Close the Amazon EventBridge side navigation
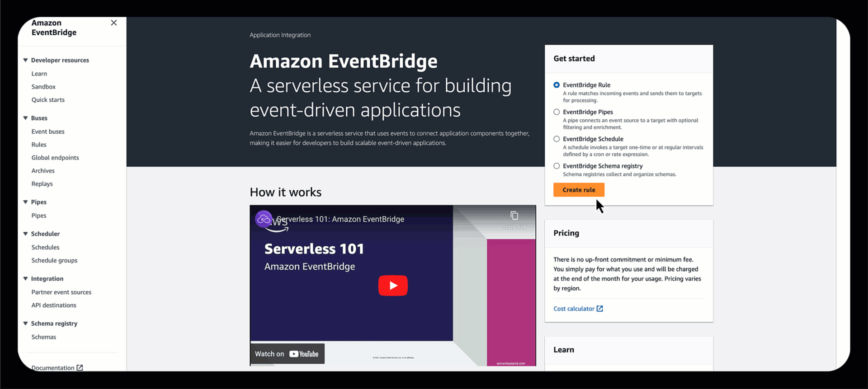 (114, 23)
